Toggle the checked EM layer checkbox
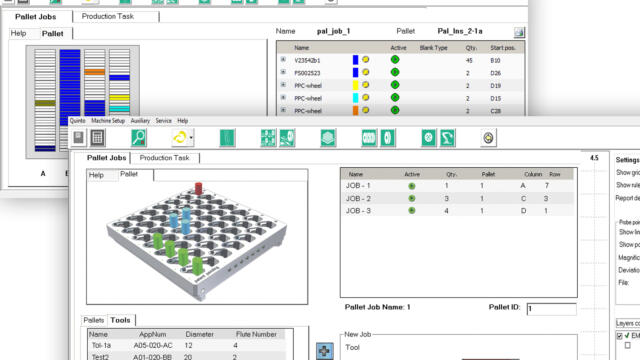The width and height of the screenshot is (640, 360). 620,336
